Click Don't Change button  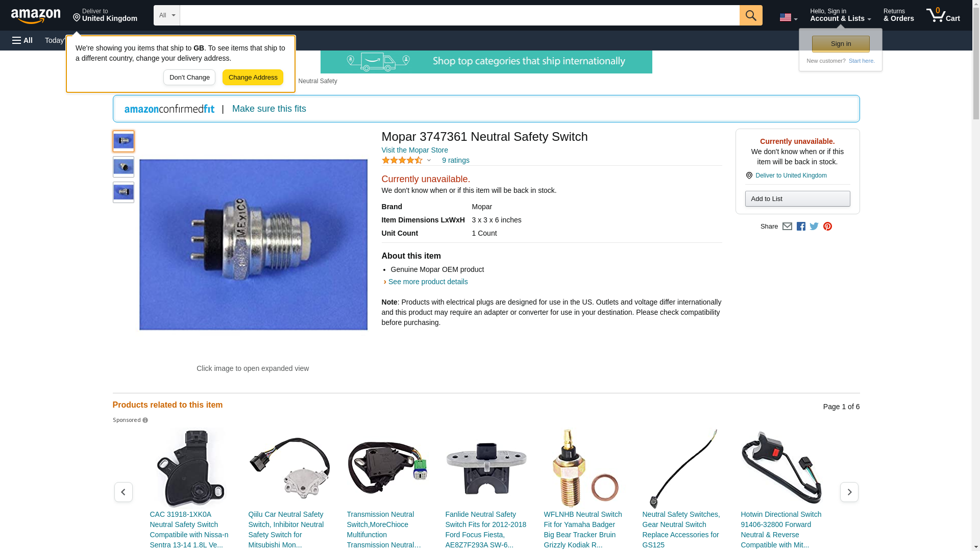pos(189,78)
